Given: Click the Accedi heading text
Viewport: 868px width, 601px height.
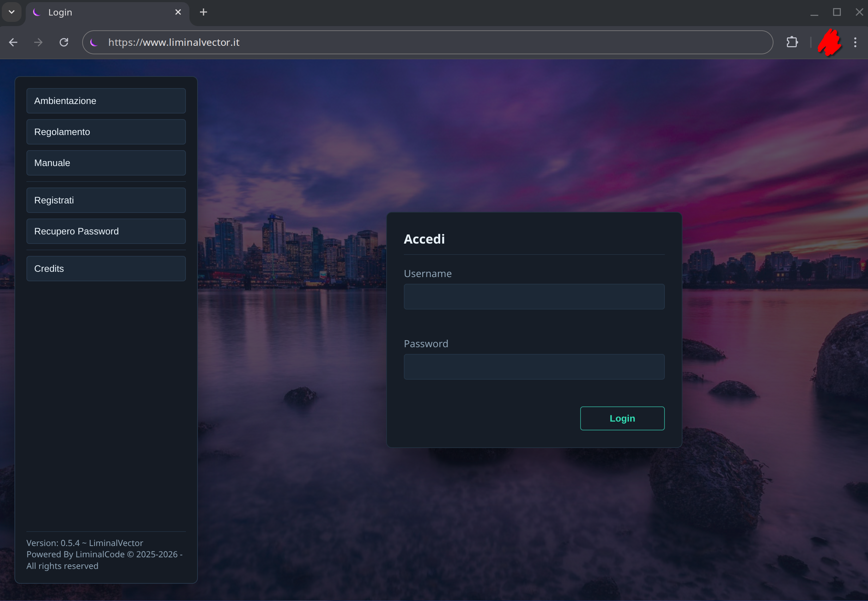Looking at the screenshot, I should pyautogui.click(x=424, y=239).
